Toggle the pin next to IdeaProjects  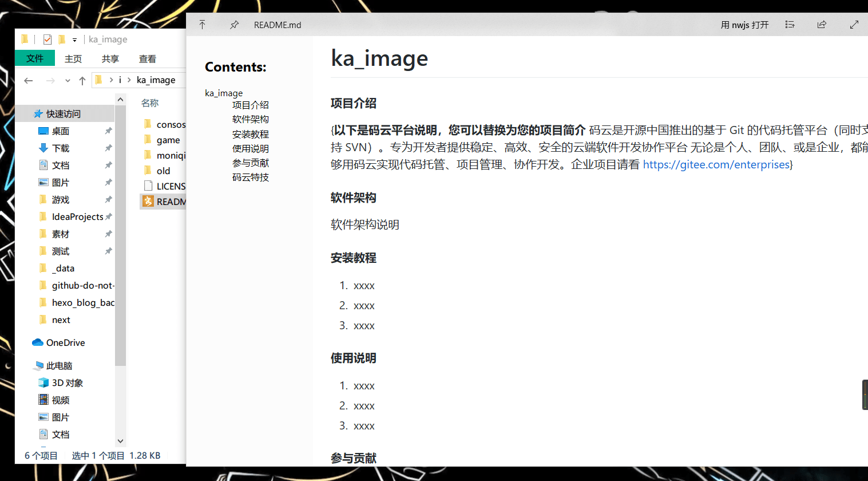click(x=109, y=216)
